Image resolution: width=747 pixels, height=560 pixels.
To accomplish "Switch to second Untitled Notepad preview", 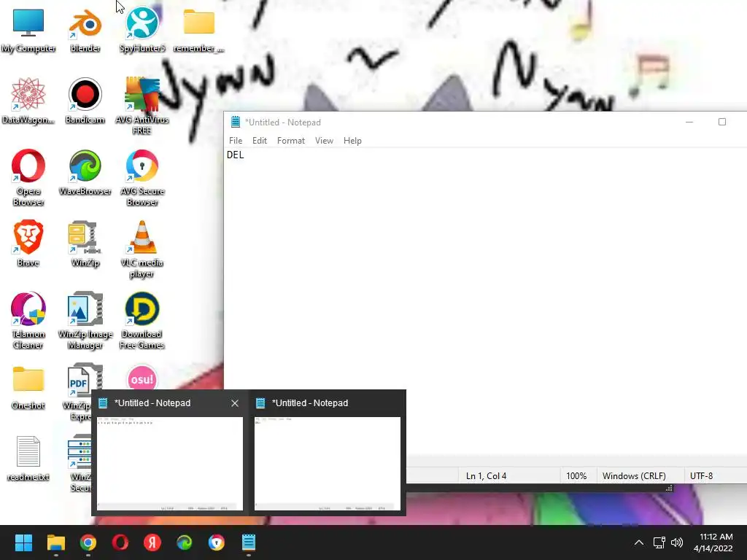I will (x=328, y=463).
